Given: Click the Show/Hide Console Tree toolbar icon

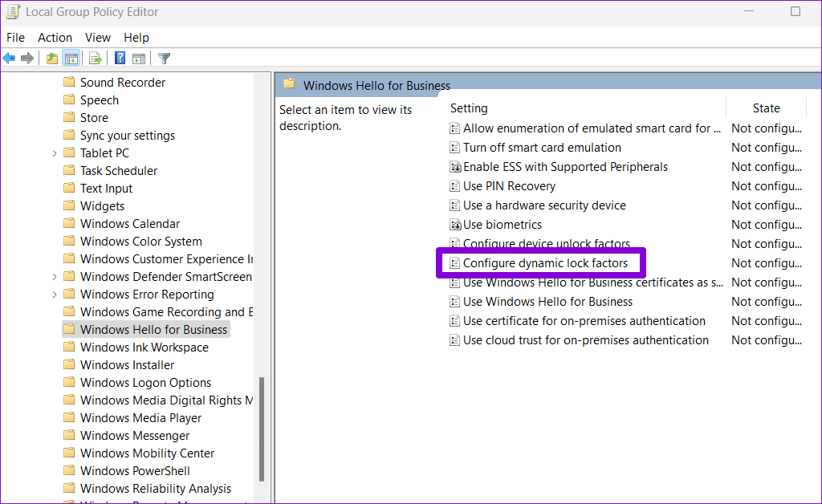Looking at the screenshot, I should (x=71, y=58).
